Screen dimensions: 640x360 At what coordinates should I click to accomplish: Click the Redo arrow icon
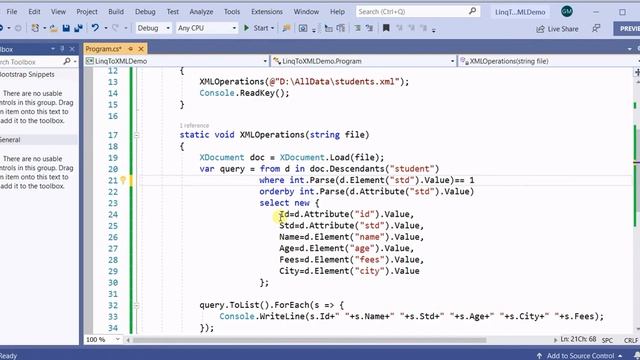point(115,28)
